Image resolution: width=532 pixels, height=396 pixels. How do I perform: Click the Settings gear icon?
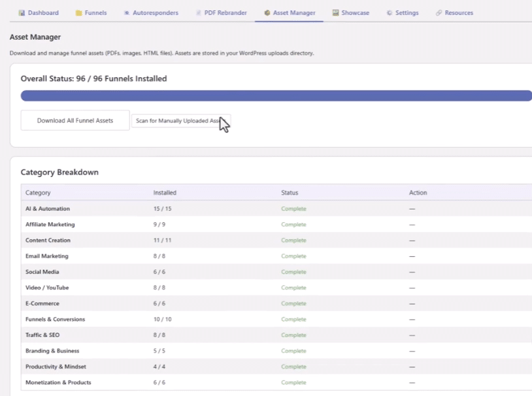pyautogui.click(x=390, y=13)
